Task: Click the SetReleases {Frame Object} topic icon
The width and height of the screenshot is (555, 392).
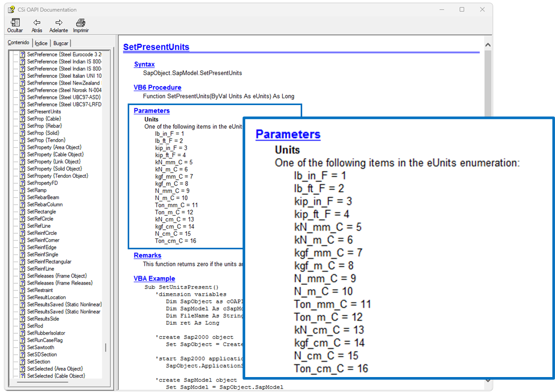Action: (x=22, y=276)
